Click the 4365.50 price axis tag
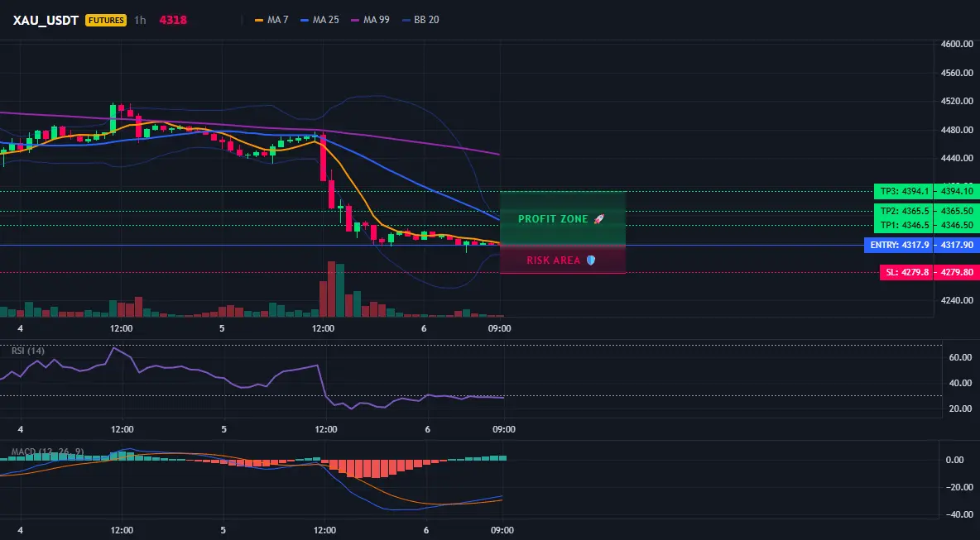This screenshot has width=980, height=540. (x=956, y=211)
